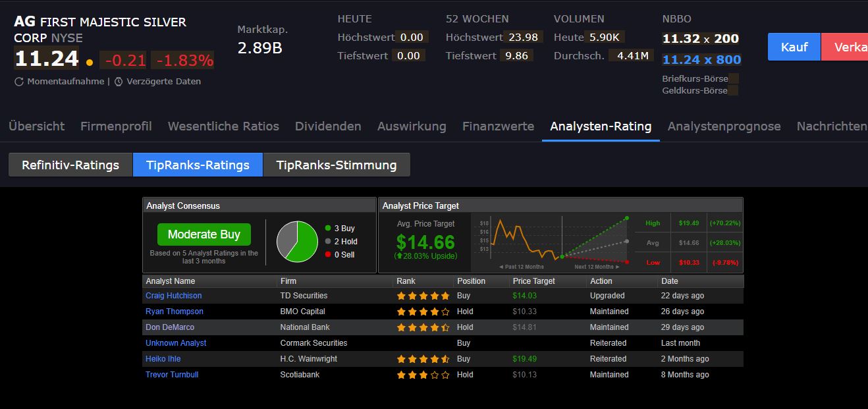Click the green Buy legend dot
Screen dimensions: 868x409
(328, 229)
